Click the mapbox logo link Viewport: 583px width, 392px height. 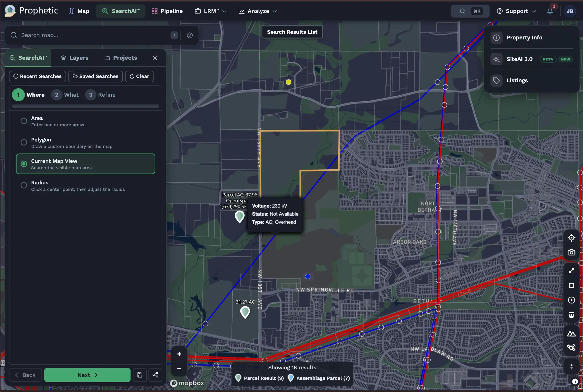[187, 383]
